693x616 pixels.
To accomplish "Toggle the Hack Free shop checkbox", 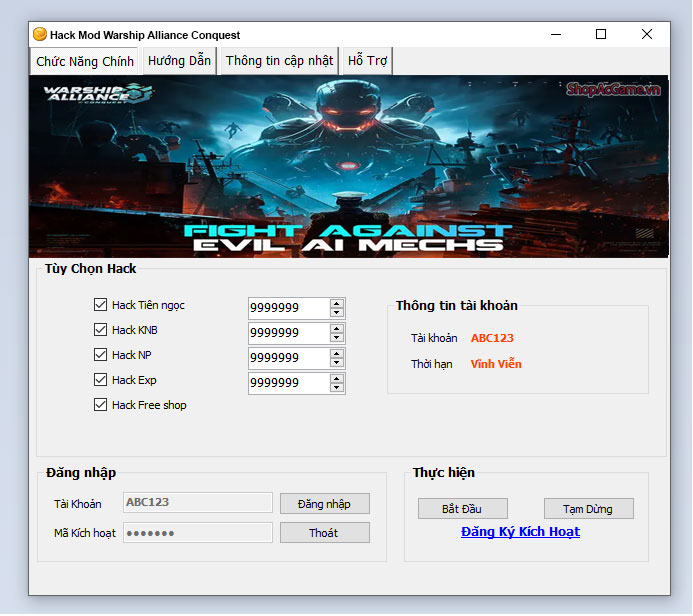I will [x=100, y=405].
